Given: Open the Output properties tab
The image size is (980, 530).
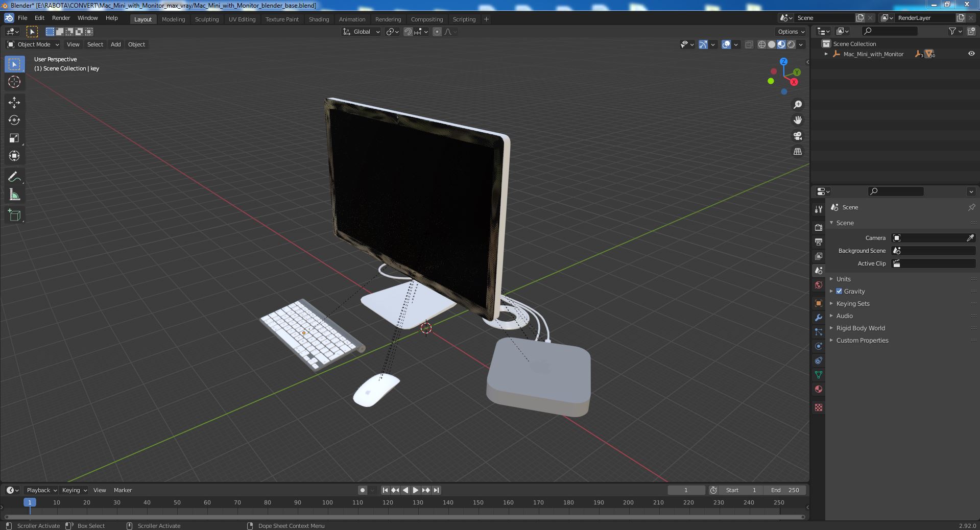Looking at the screenshot, I should click(819, 242).
